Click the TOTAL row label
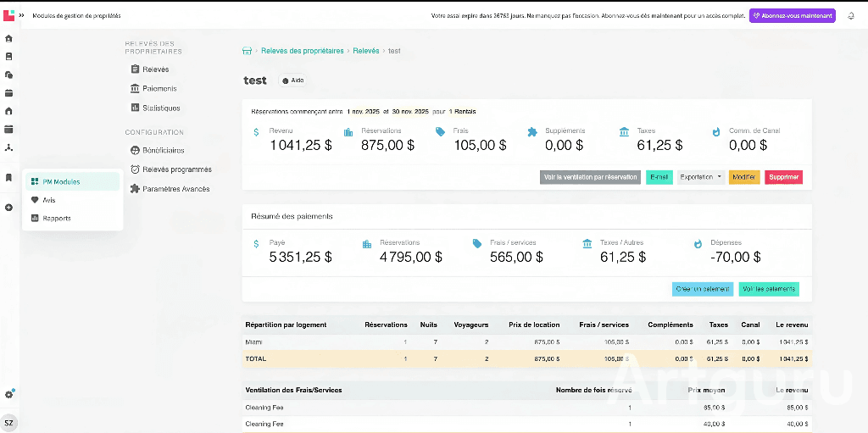868x433 pixels. point(256,358)
